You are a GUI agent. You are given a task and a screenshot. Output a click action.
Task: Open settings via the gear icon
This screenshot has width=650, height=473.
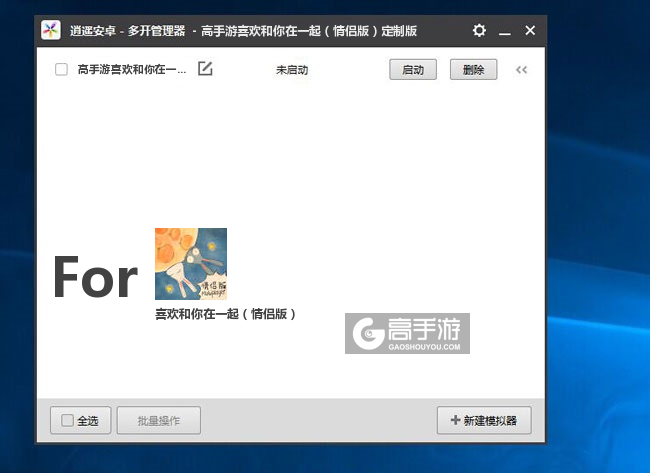(x=479, y=31)
